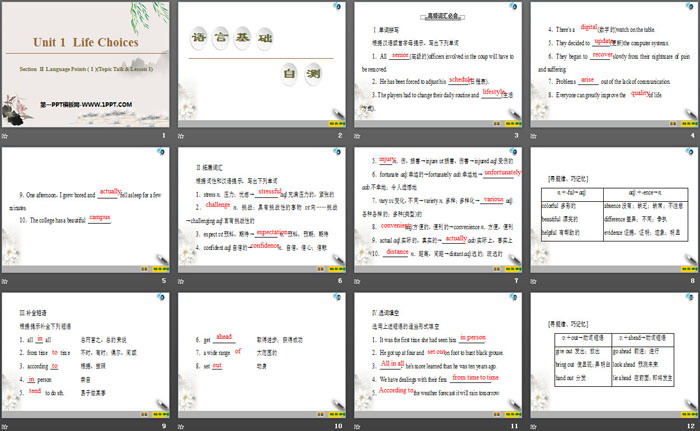
Task: Click slide number '1' below the first thumbnail
Action: [164, 135]
